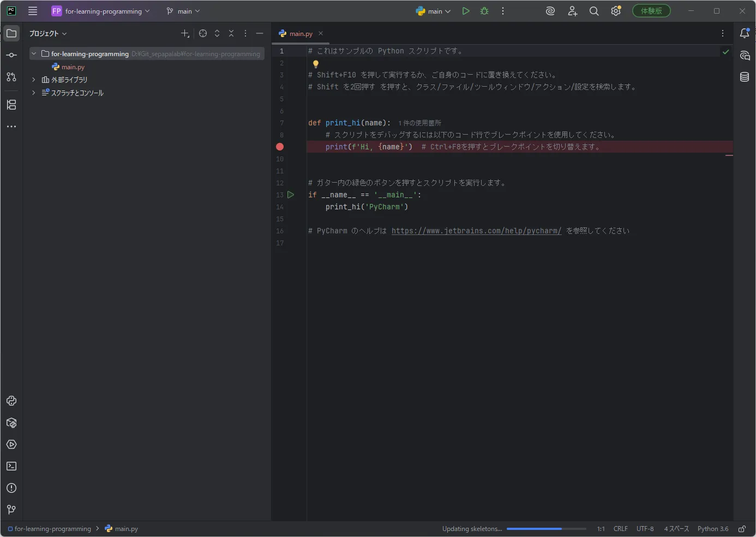Screen dimensions: 756x537
Task: Click the 1 件の使用箇所 usages hint
Action: coord(419,123)
